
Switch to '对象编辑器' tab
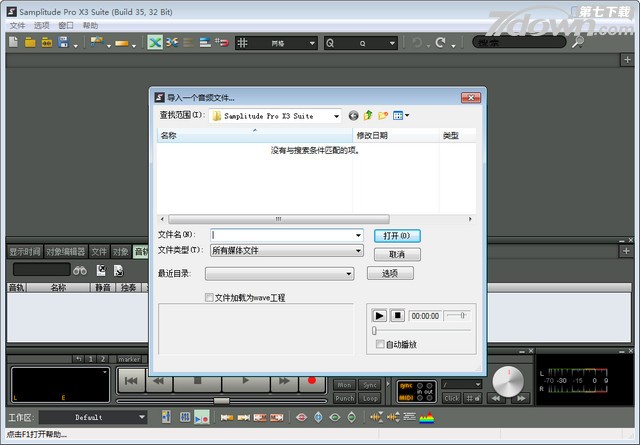pyautogui.click(x=66, y=251)
